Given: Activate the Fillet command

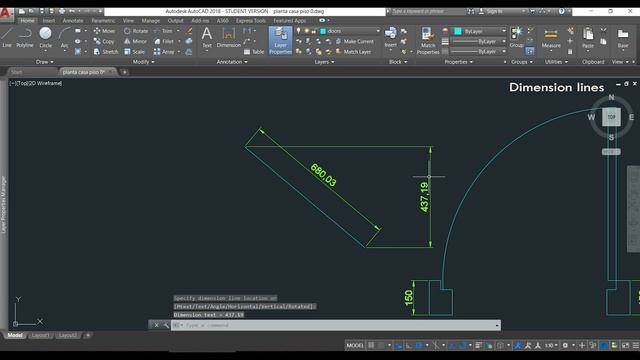Looking at the screenshot, I should click(x=164, y=41).
